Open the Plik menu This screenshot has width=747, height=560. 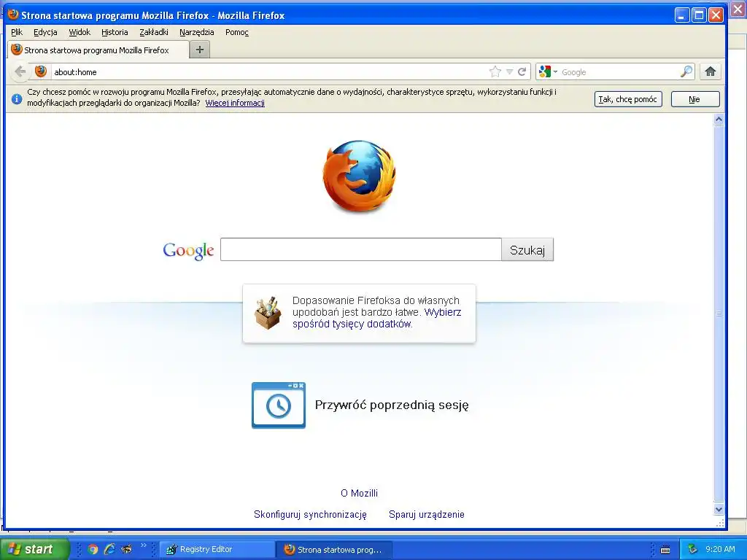tap(17, 32)
